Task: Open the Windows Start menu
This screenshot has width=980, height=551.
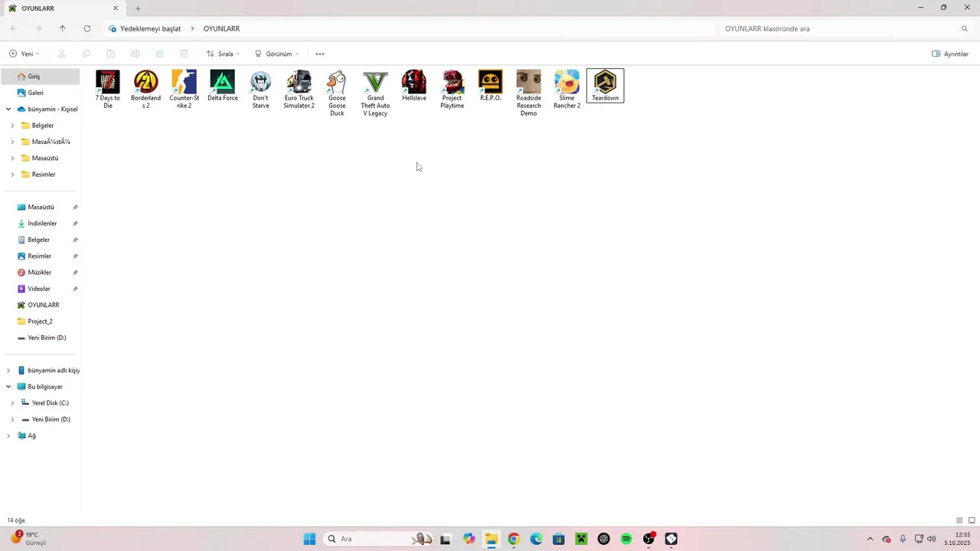Action: point(309,539)
